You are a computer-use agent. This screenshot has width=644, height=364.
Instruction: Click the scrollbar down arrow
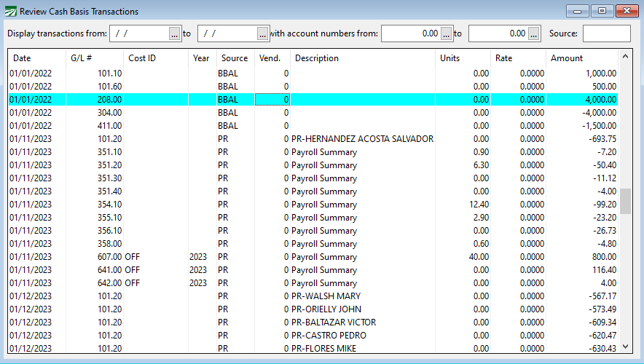pos(625,347)
